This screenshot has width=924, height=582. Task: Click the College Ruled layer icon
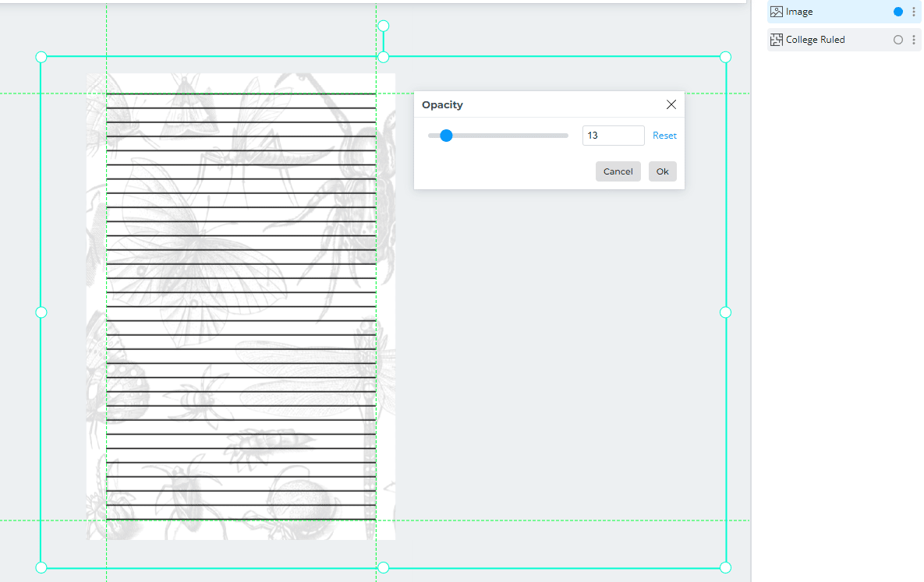click(x=777, y=40)
